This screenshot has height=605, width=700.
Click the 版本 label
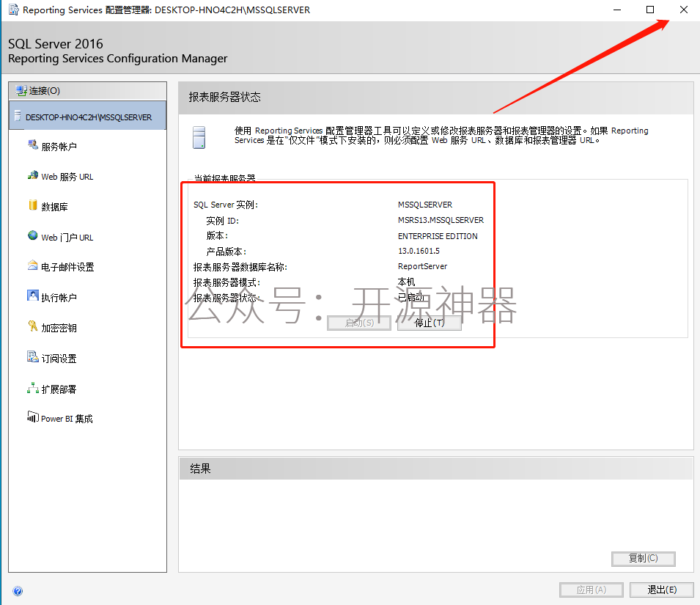click(217, 235)
